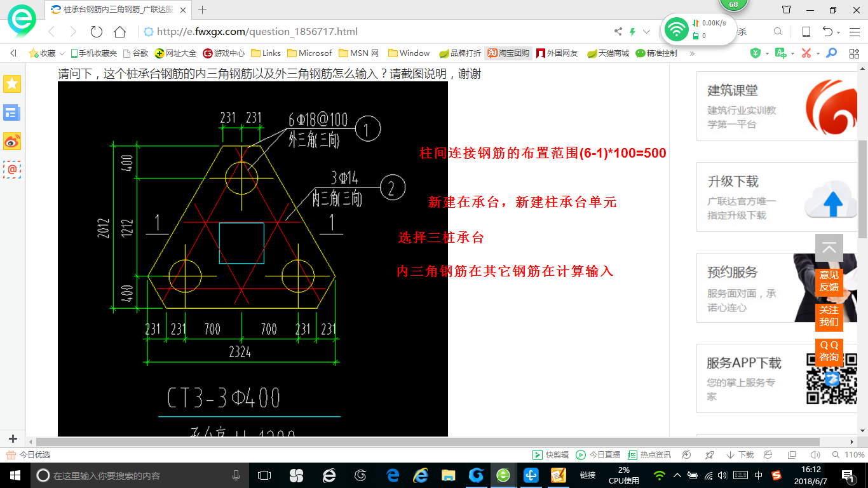Click the search magnifier icon
This screenshot has width=868, height=488.
point(778,32)
